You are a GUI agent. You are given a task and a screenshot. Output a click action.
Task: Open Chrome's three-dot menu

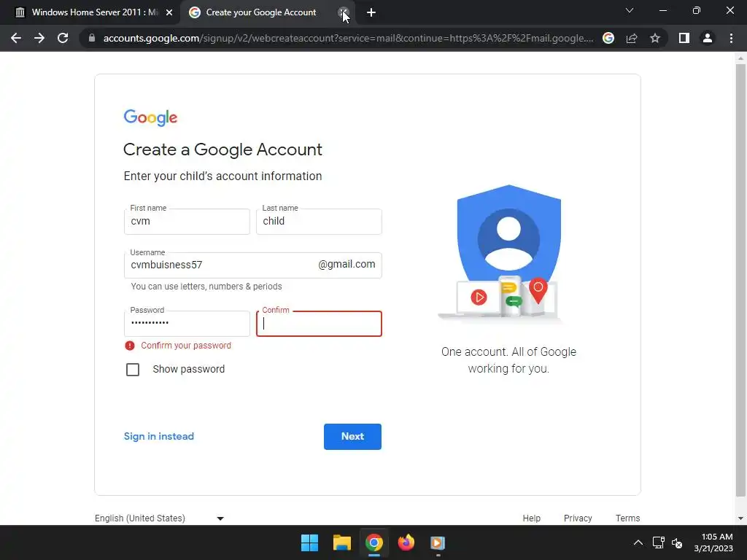pyautogui.click(x=731, y=38)
